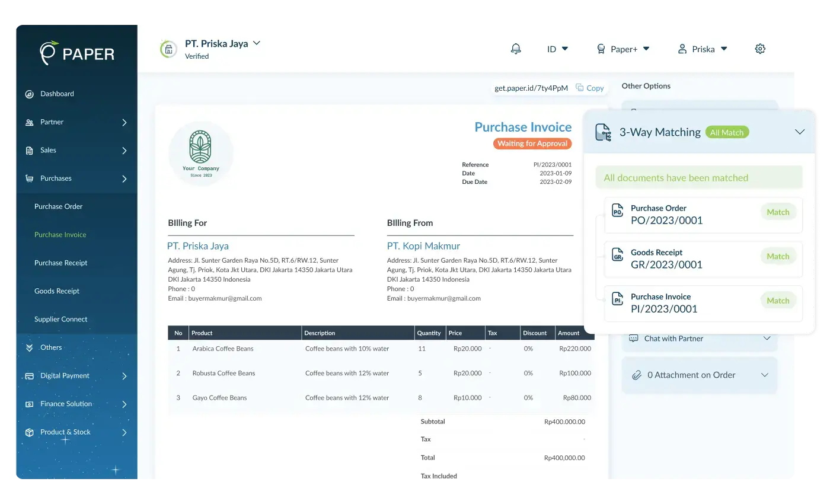Open notifications bell icon

tap(516, 49)
